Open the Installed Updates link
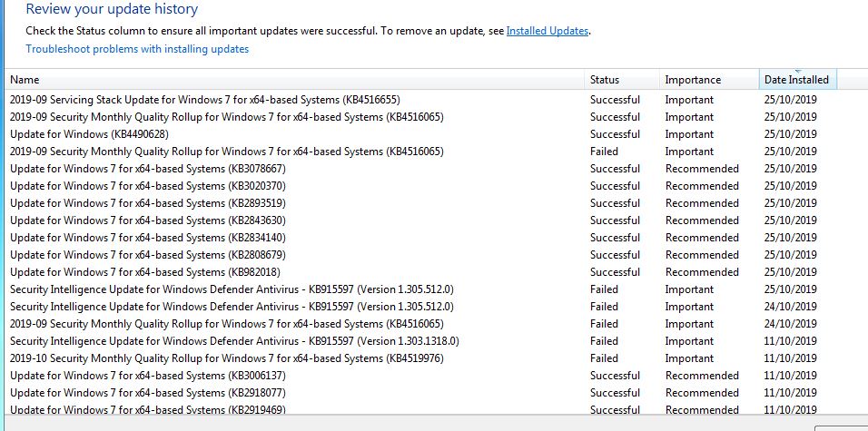Screen dimensions: 868x431 pyautogui.click(x=547, y=31)
